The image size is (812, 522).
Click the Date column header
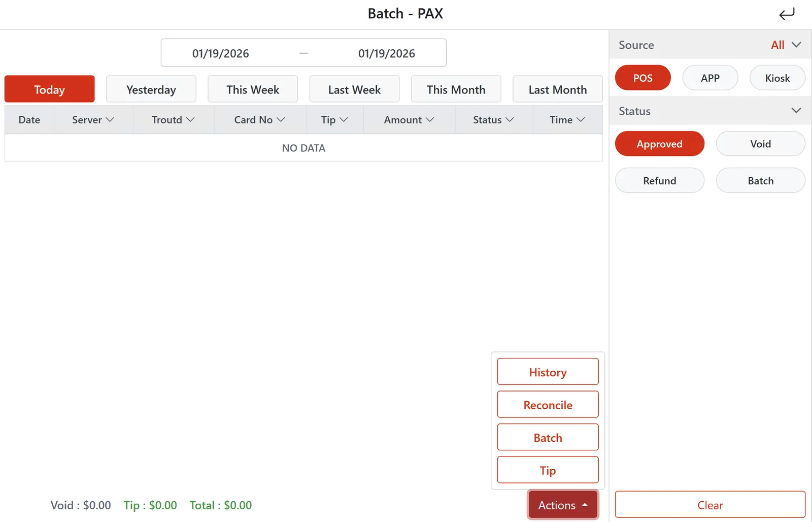(x=29, y=120)
